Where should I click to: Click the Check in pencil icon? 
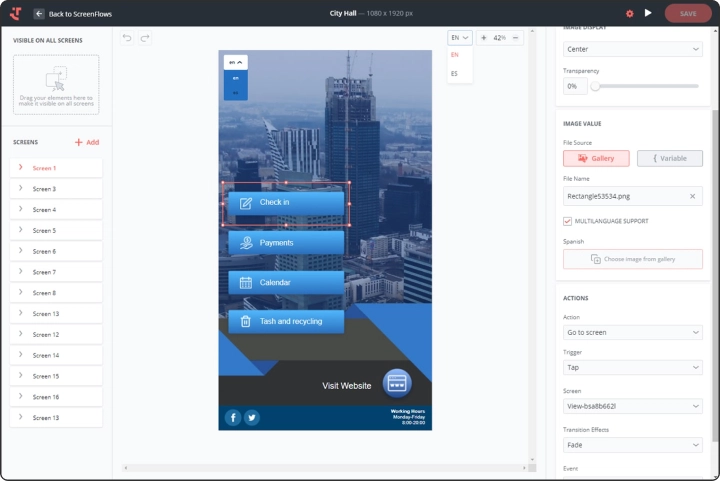246,203
